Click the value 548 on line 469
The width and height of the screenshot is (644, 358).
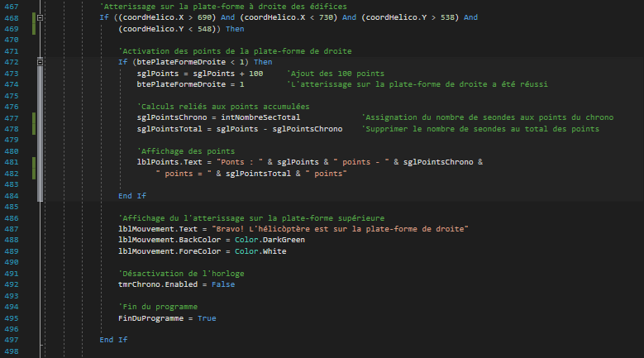[204, 29]
